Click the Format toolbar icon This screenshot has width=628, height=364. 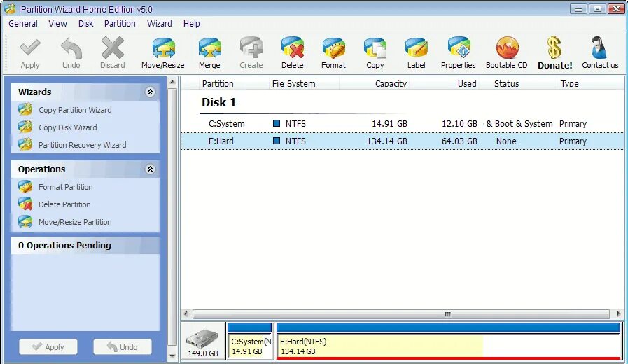(x=334, y=53)
